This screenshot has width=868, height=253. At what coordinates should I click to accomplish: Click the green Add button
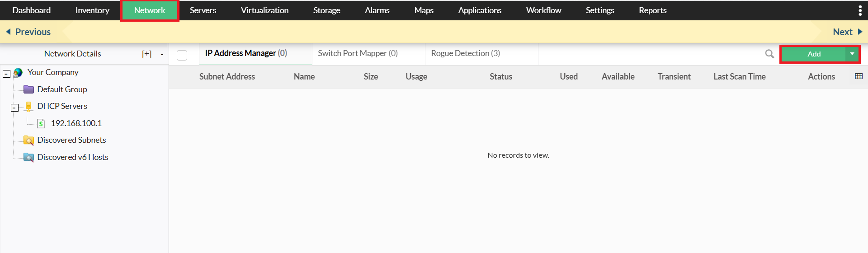[x=813, y=54]
